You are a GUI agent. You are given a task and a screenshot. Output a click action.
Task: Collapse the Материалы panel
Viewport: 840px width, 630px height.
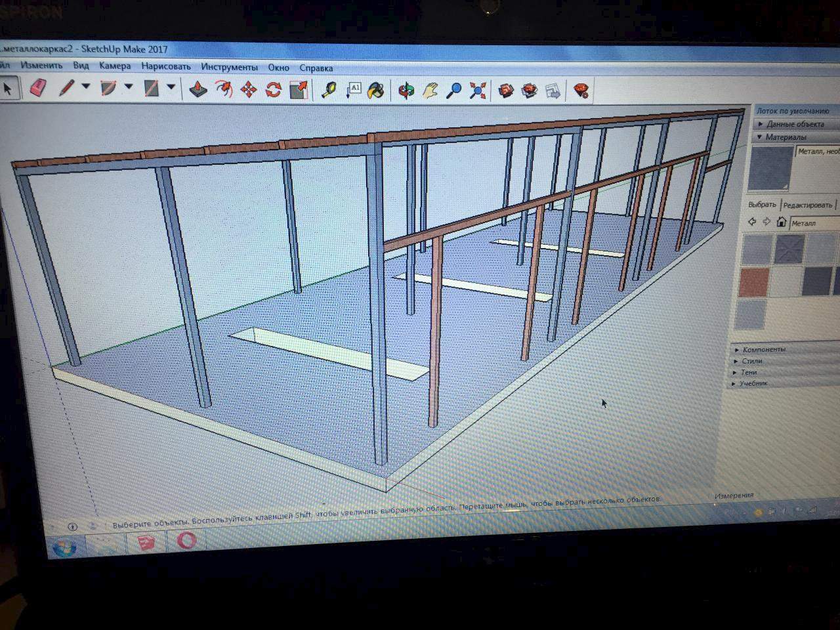[x=797, y=137]
